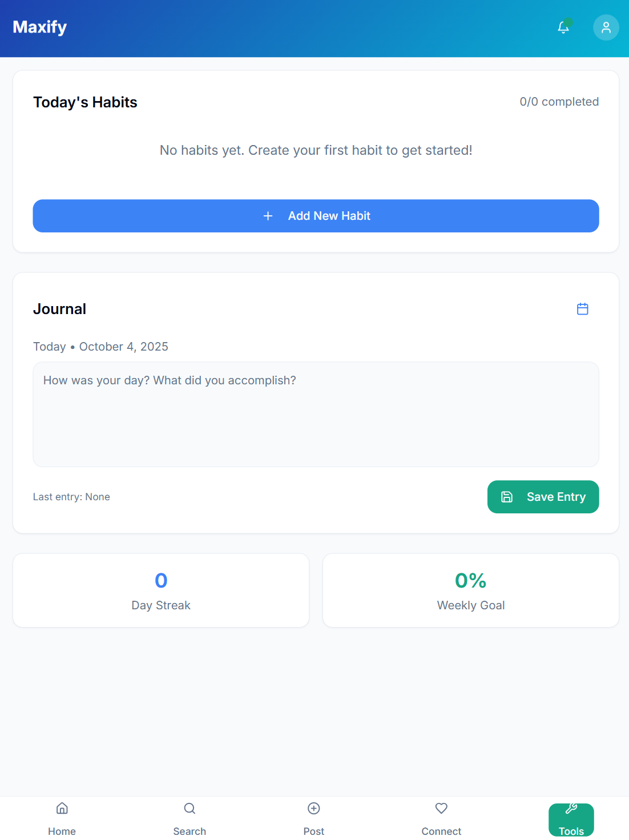Image resolution: width=629 pixels, height=840 pixels.
Task: Select the Home icon in bottom navigation
Action: 62,809
